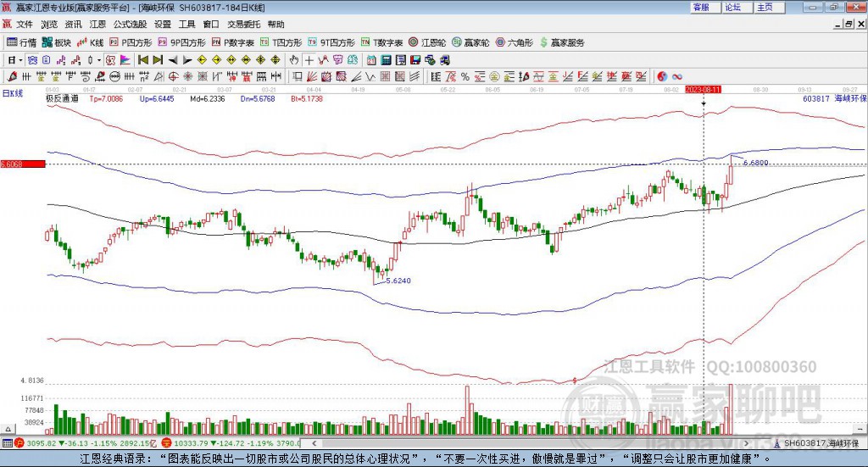868x467 pixels.
Task: Open the 江恩 menu
Action: coord(97,25)
